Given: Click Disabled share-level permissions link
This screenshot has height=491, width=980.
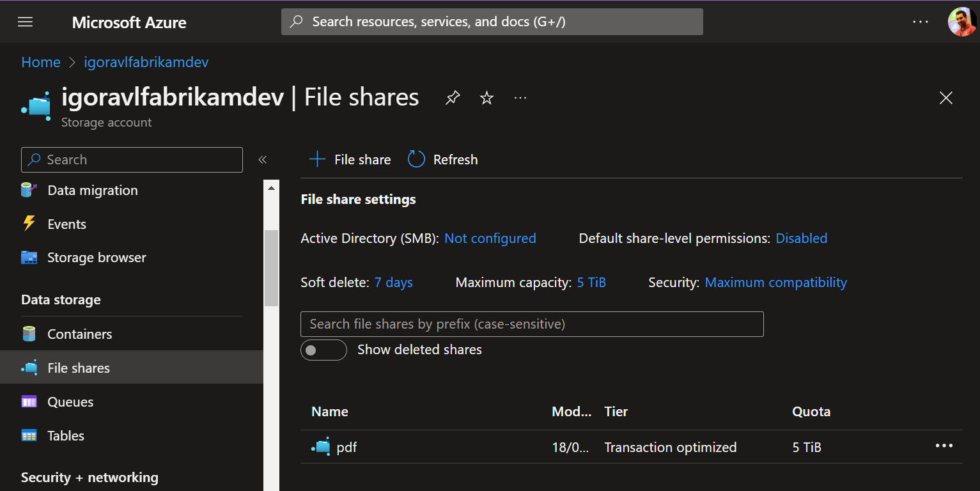Looking at the screenshot, I should 802,238.
